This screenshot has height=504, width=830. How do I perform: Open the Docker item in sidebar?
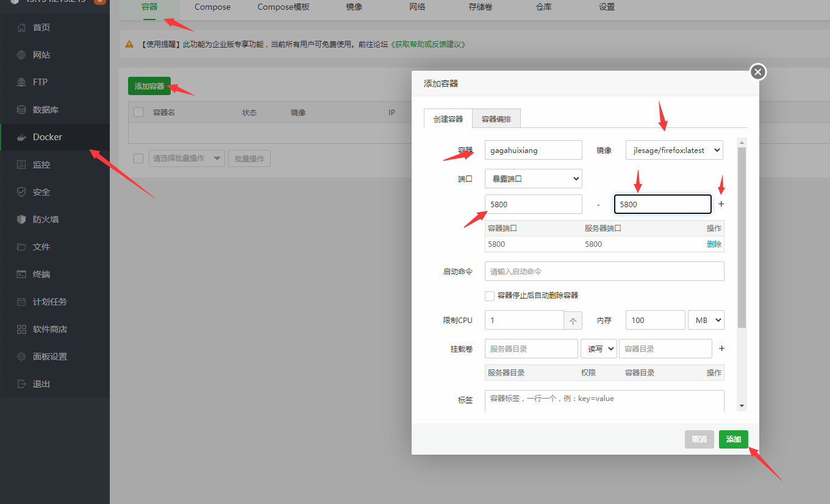click(x=55, y=137)
